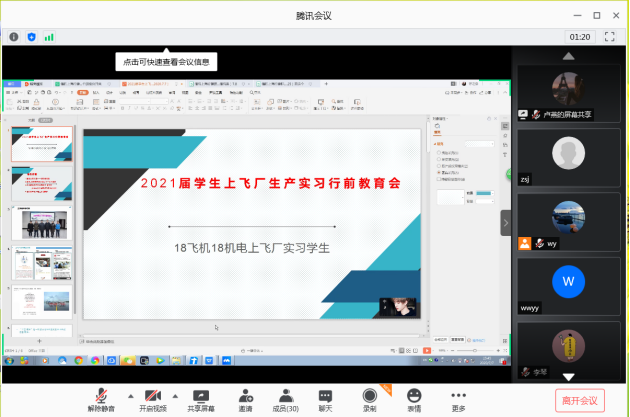The image size is (630, 417).
Task: Open the Emoji reactions panel
Action: click(x=414, y=400)
